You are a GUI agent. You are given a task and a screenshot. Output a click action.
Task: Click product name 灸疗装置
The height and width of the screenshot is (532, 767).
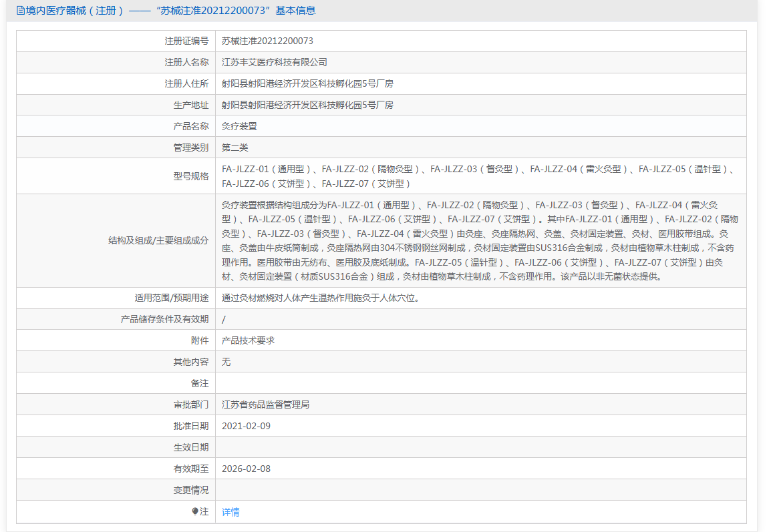[x=239, y=126]
